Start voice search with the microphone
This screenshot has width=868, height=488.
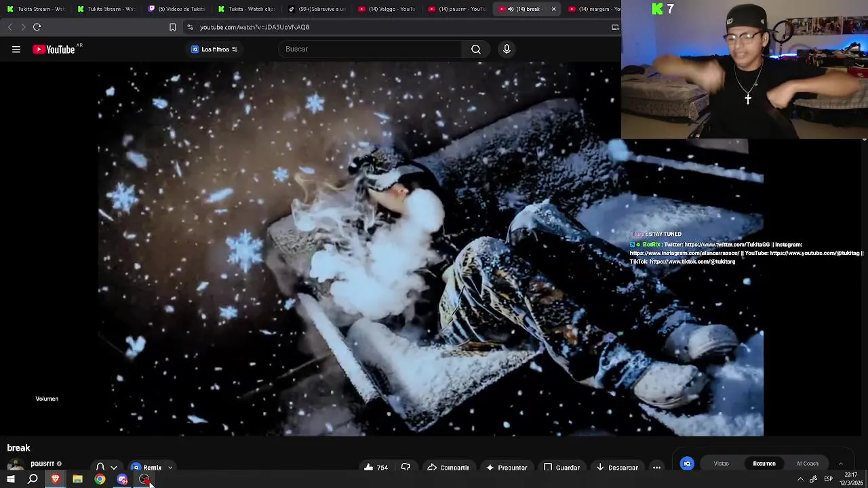click(x=507, y=49)
